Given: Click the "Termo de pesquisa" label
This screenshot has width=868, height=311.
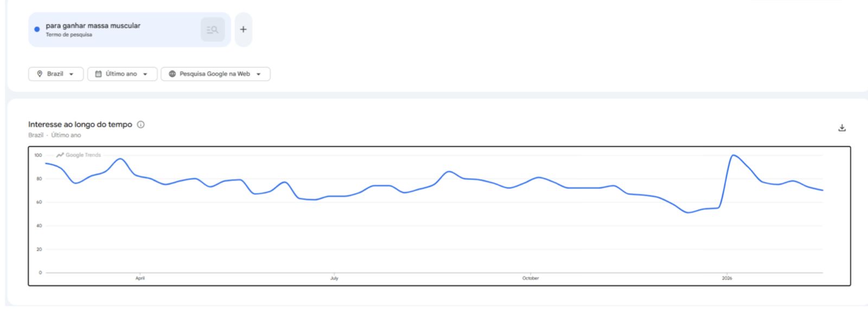Looking at the screenshot, I should 69,35.
